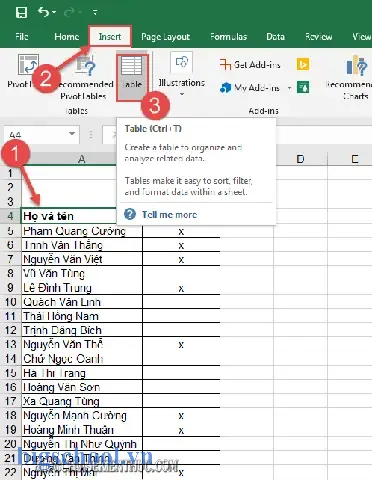This screenshot has height=480, width=372.
Task: Select cell 'Nguyễn Mạnh Cường'
Action: click(82, 415)
